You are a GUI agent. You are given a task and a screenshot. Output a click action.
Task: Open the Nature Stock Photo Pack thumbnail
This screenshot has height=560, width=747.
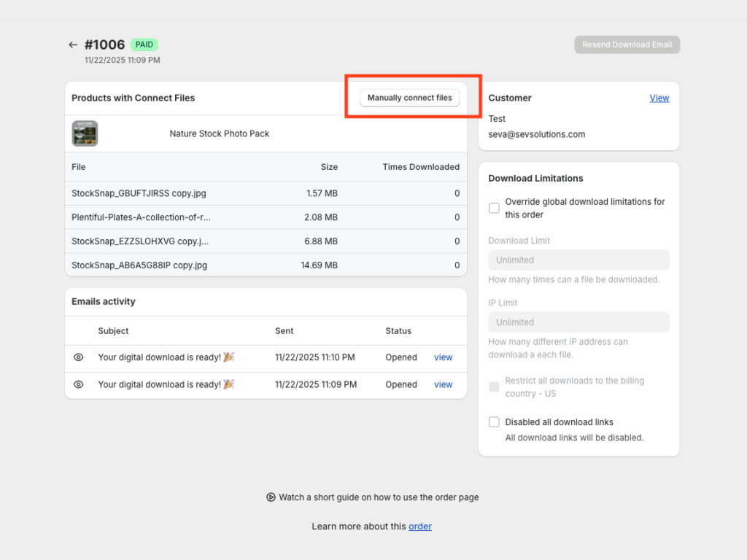pos(85,133)
